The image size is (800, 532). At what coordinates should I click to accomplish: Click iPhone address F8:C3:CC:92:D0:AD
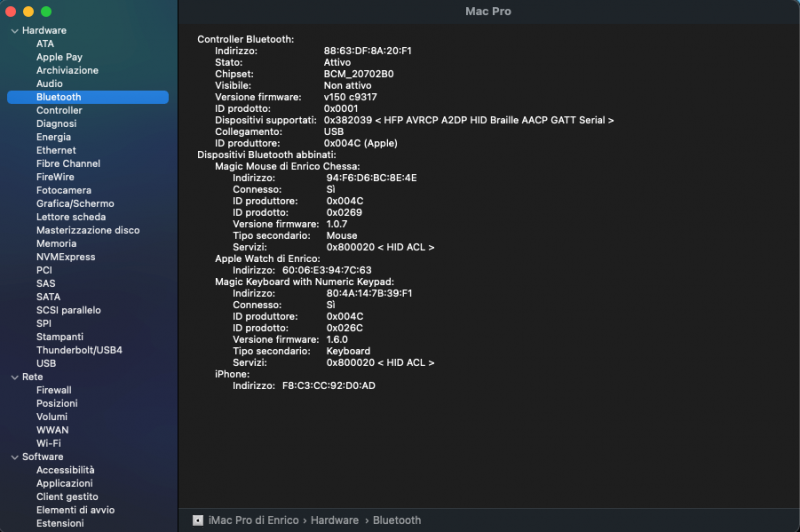coord(329,386)
